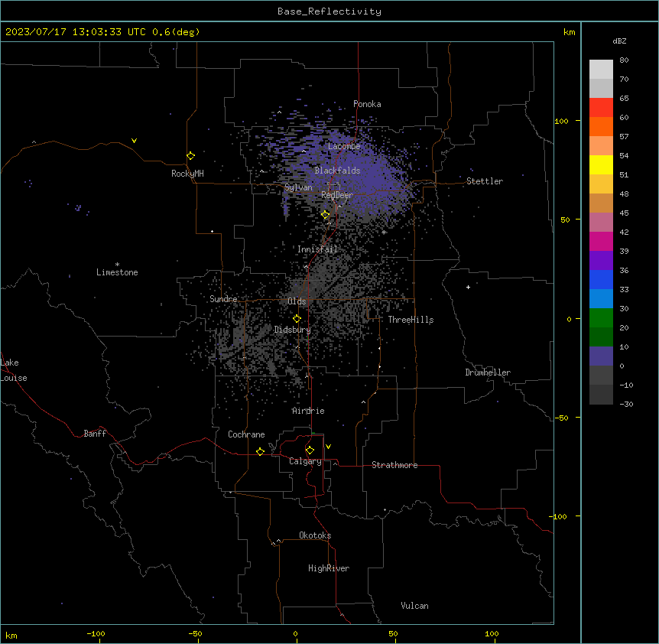
Task: Select the white 70-80 dBZ legend swatch
Action: [x=601, y=70]
